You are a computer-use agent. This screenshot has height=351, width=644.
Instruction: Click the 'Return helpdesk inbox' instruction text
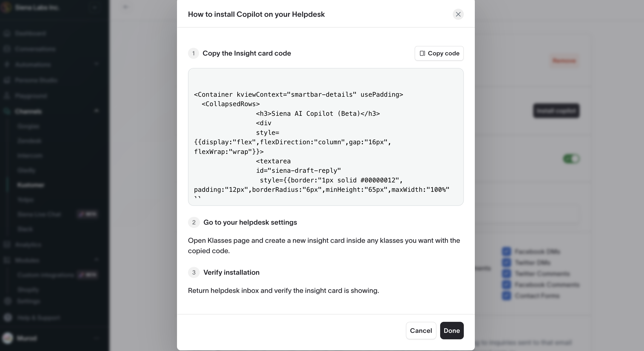coord(283,291)
